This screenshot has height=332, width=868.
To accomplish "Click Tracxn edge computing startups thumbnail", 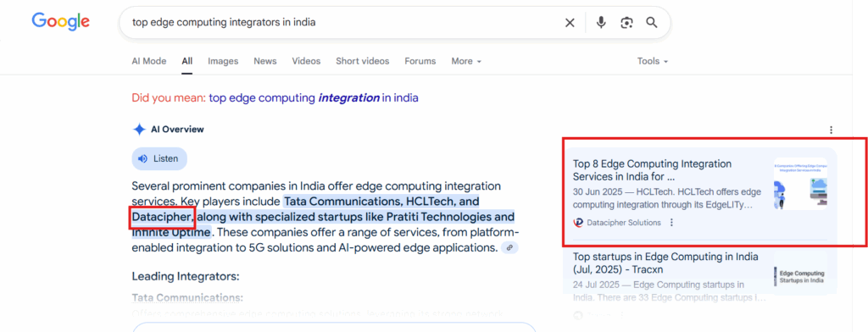I will pos(800,274).
